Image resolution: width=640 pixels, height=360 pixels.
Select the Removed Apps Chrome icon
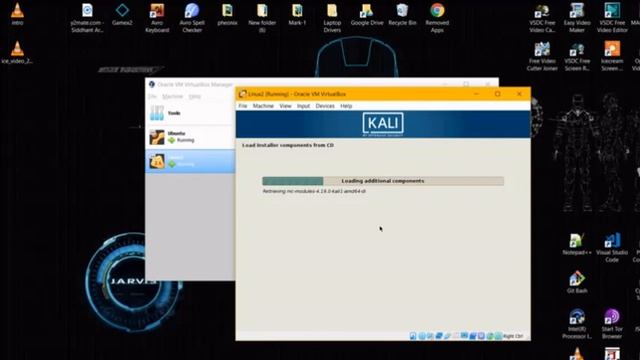437,18
